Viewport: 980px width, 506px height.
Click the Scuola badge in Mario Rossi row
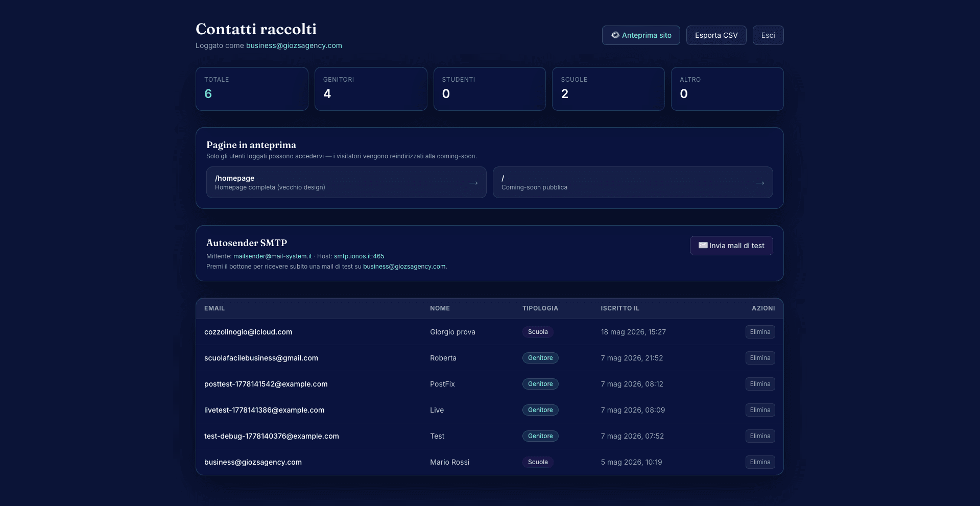[x=538, y=462]
